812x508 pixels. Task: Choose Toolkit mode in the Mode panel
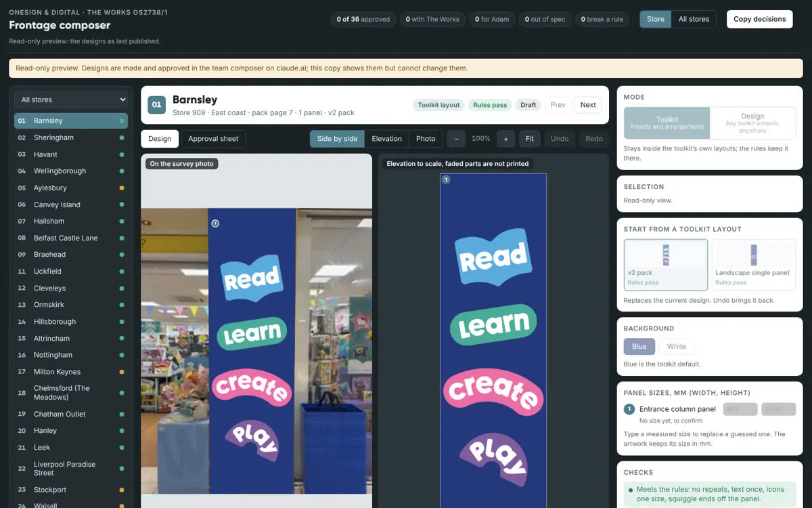click(x=667, y=123)
